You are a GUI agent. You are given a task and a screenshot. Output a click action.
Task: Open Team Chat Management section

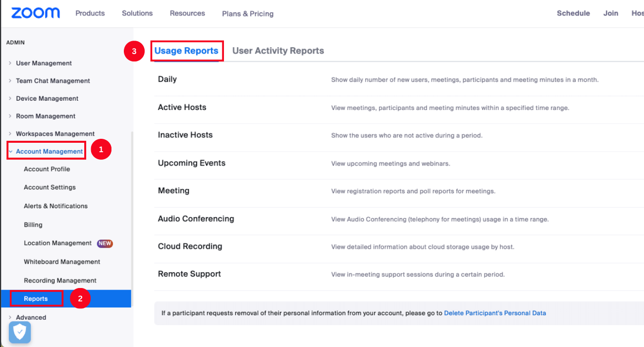click(x=53, y=81)
